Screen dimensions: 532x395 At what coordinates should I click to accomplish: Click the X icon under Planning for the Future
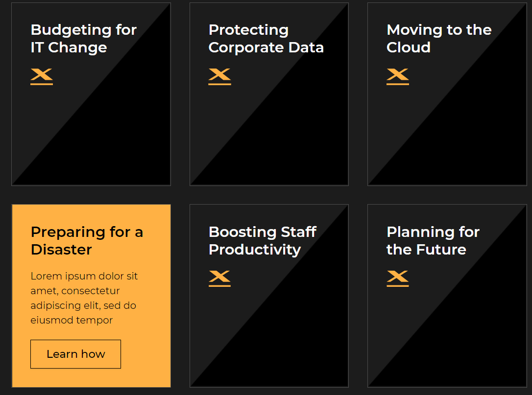(397, 278)
